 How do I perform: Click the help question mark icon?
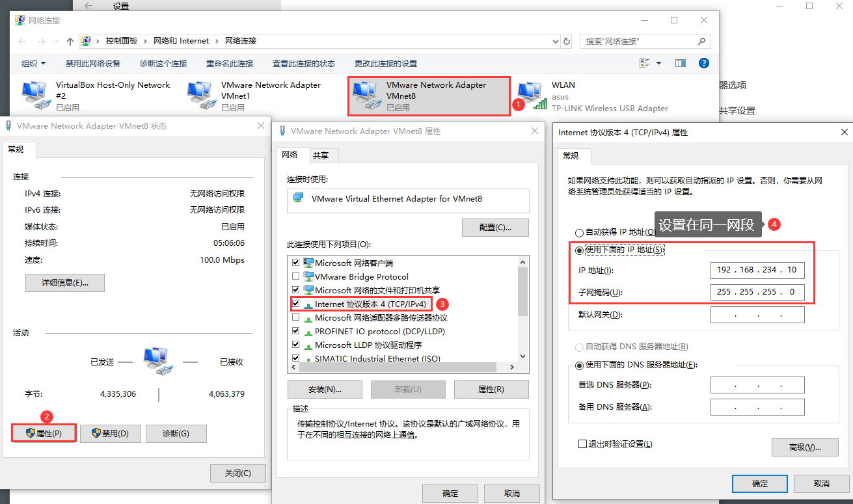tap(703, 63)
